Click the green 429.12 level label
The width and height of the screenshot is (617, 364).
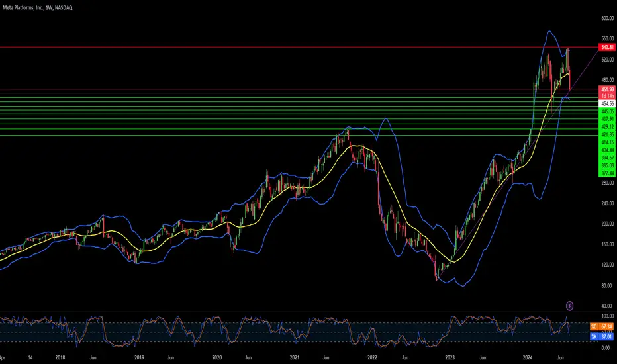[x=607, y=126]
